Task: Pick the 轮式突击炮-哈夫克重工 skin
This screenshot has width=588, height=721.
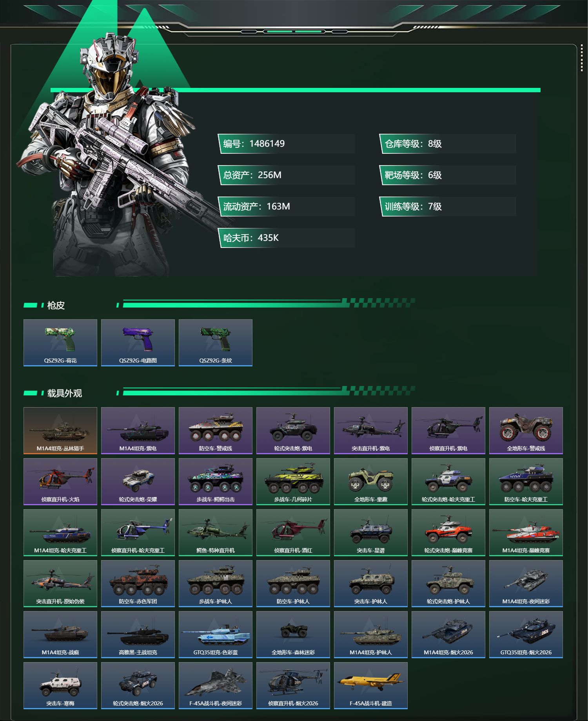Action: click(448, 482)
